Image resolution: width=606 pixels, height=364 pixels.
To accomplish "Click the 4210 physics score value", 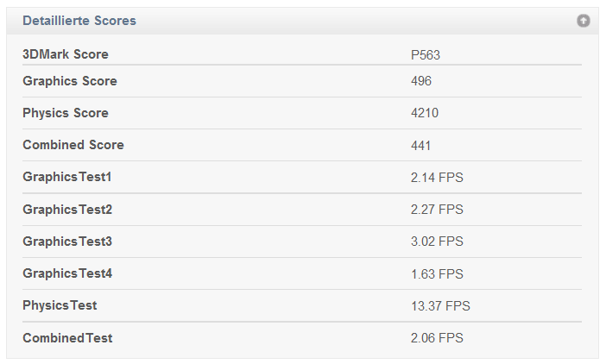I will pyautogui.click(x=425, y=113).
